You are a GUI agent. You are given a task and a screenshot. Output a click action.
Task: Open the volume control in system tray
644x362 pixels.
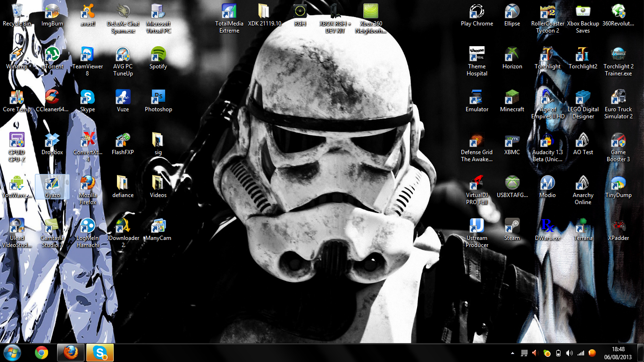coord(569,353)
